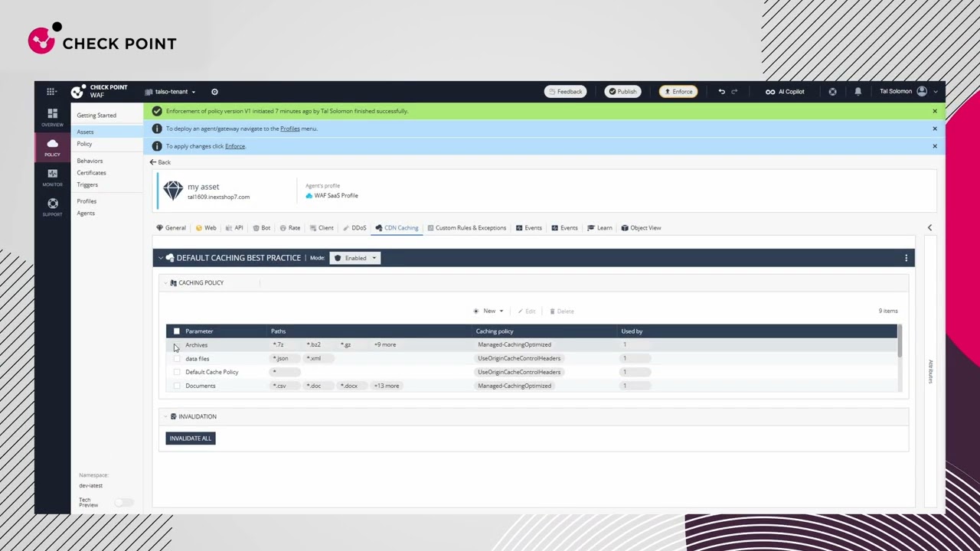The height and width of the screenshot is (551, 980).
Task: Open the Tal Solomon user dropdown
Action: coord(908,91)
